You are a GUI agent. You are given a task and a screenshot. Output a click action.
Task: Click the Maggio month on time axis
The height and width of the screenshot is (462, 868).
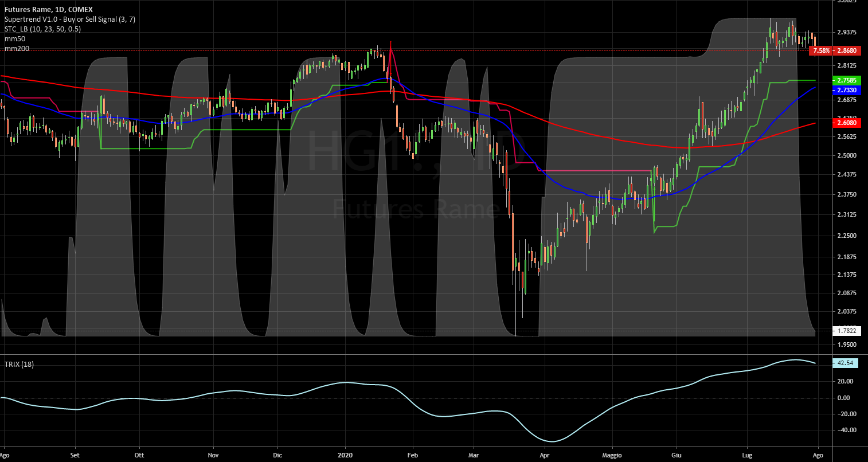[x=612, y=455]
